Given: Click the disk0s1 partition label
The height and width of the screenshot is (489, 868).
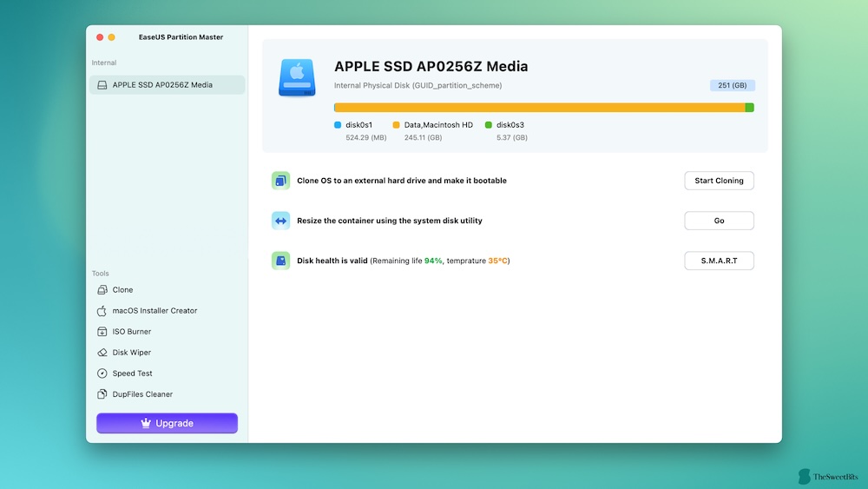Looking at the screenshot, I should [358, 125].
